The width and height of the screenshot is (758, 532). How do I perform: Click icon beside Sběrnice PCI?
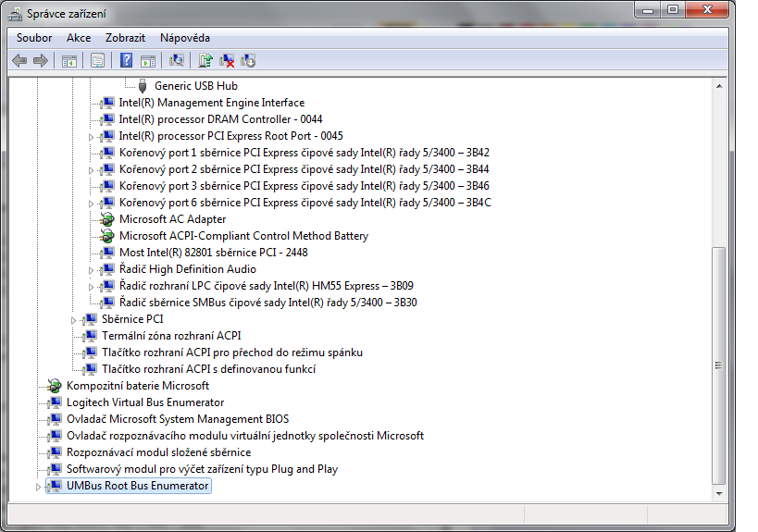tap(90, 319)
